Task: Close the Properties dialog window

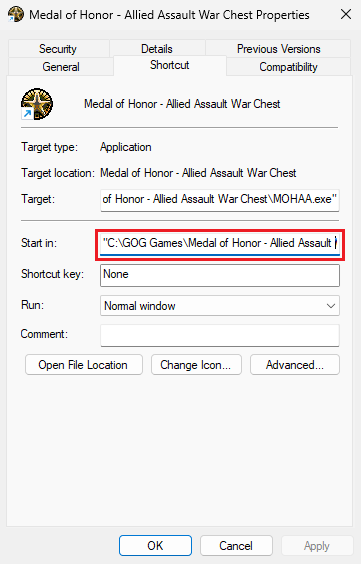Action: [x=346, y=14]
